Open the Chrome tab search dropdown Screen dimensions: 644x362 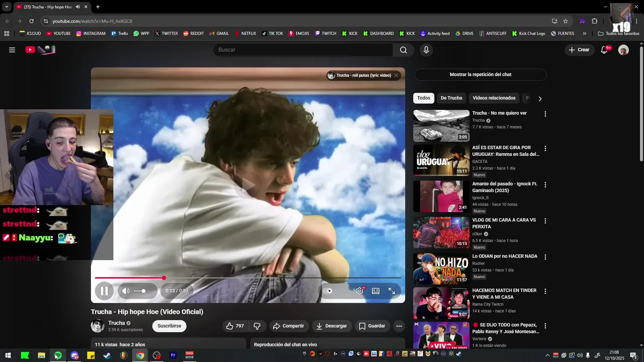(x=7, y=7)
